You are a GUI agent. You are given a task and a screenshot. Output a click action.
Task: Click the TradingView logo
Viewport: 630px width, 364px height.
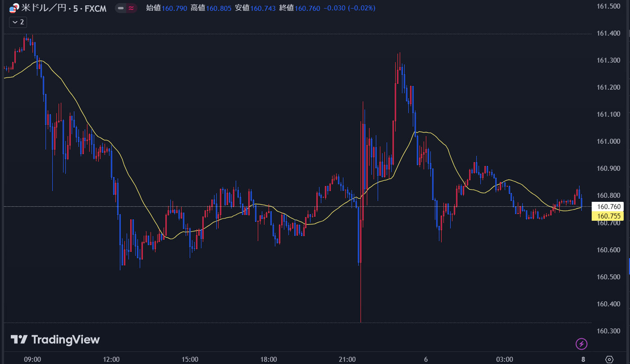pos(55,340)
